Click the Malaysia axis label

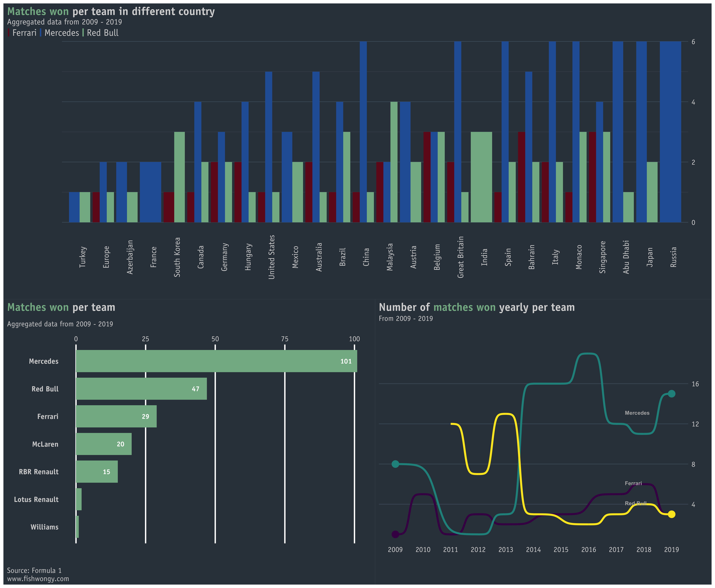click(x=390, y=257)
